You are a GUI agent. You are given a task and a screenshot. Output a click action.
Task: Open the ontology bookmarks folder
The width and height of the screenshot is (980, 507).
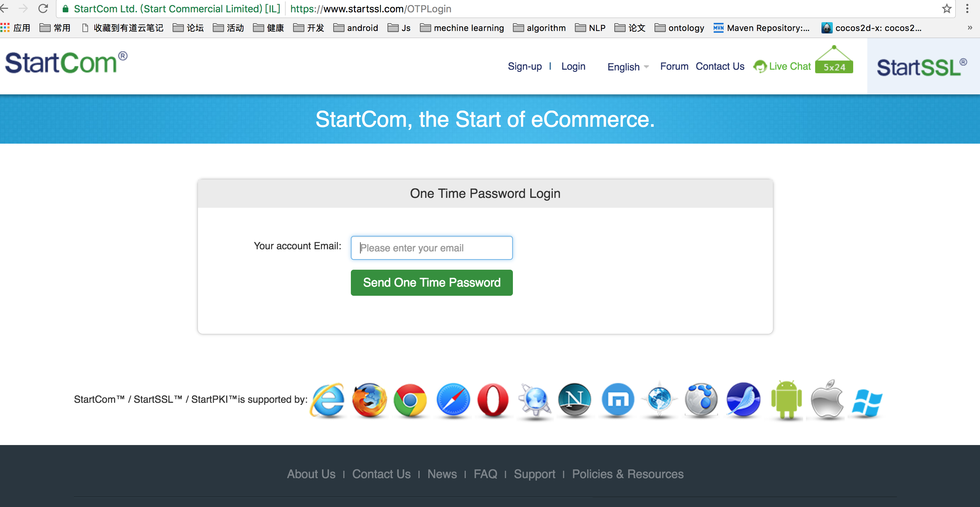tap(679, 28)
